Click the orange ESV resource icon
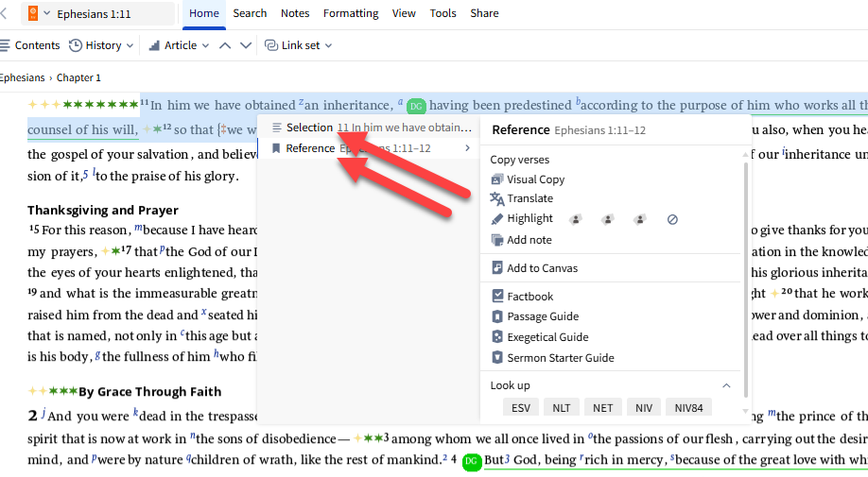Screen dimensions: 868x477 (x=33, y=13)
